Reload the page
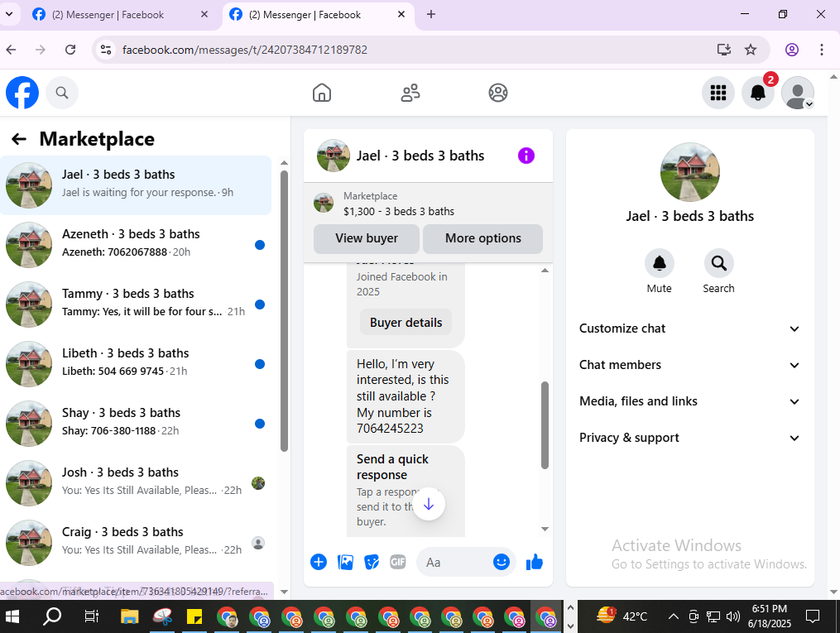This screenshot has width=840, height=633. (x=70, y=50)
